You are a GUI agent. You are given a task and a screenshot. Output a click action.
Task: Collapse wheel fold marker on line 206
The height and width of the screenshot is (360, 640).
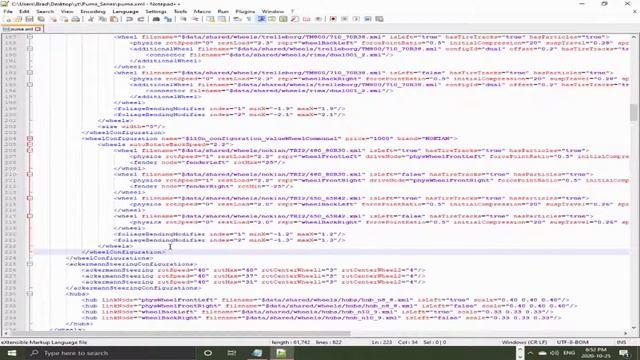(x=30, y=150)
